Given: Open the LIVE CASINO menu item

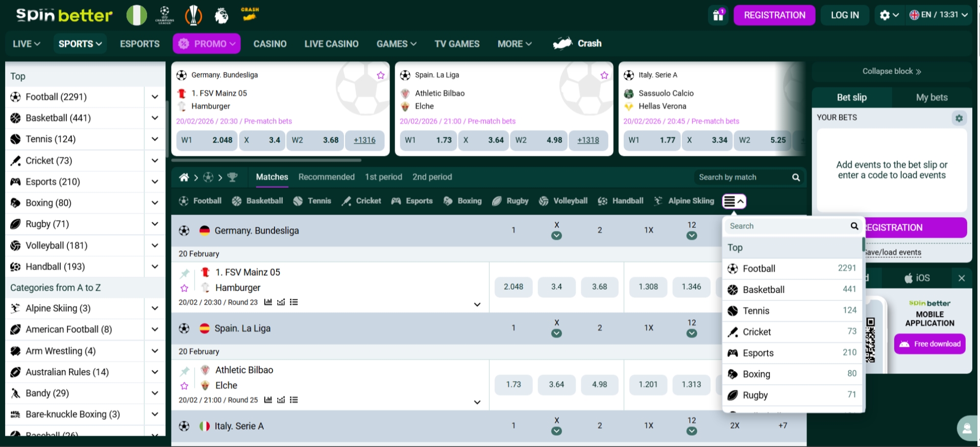Looking at the screenshot, I should 331,44.
